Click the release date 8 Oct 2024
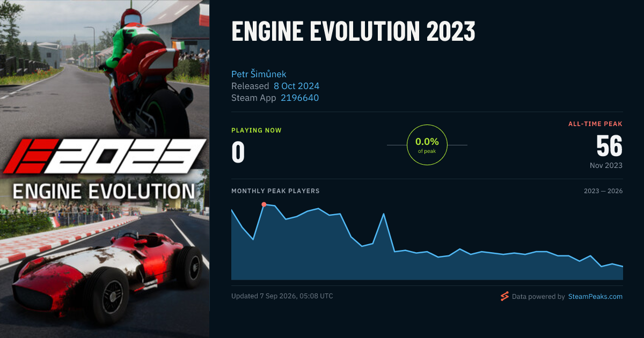644x338 pixels. click(x=296, y=86)
